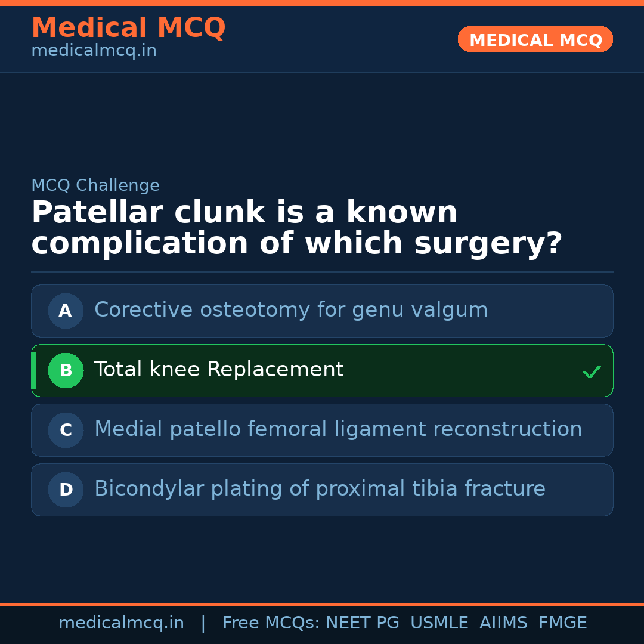Click the Medical MCQ header title

tap(128, 28)
